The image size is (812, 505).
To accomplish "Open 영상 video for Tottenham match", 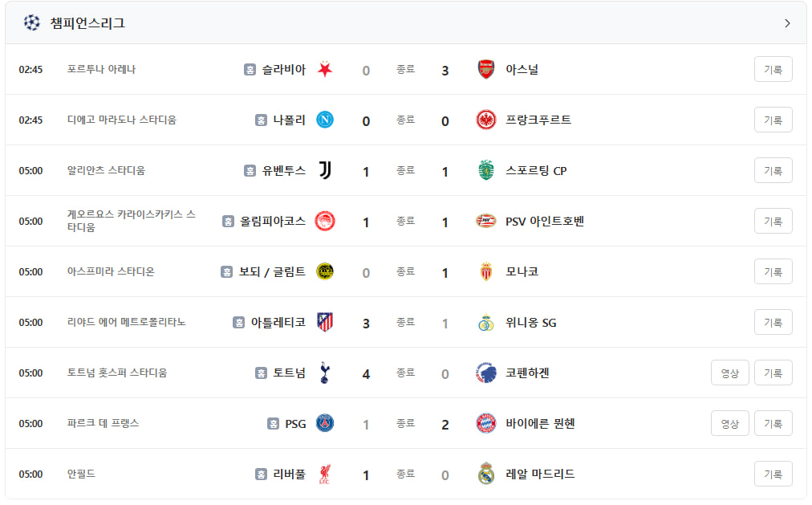I will (x=729, y=373).
